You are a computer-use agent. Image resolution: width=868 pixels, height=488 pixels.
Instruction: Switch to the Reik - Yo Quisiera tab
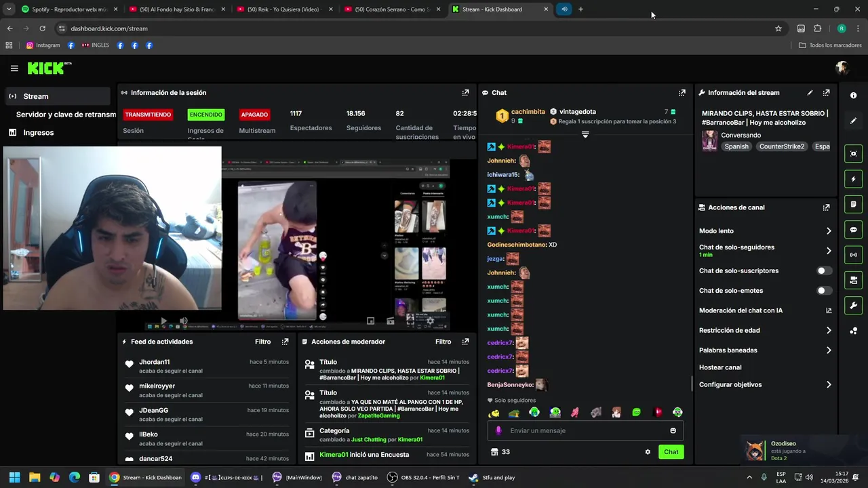283,9
